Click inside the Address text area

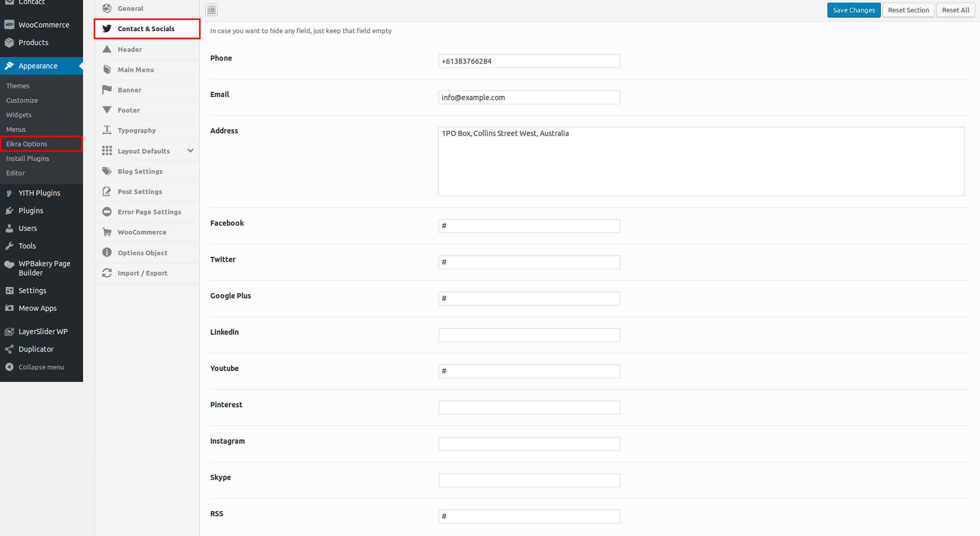701,161
